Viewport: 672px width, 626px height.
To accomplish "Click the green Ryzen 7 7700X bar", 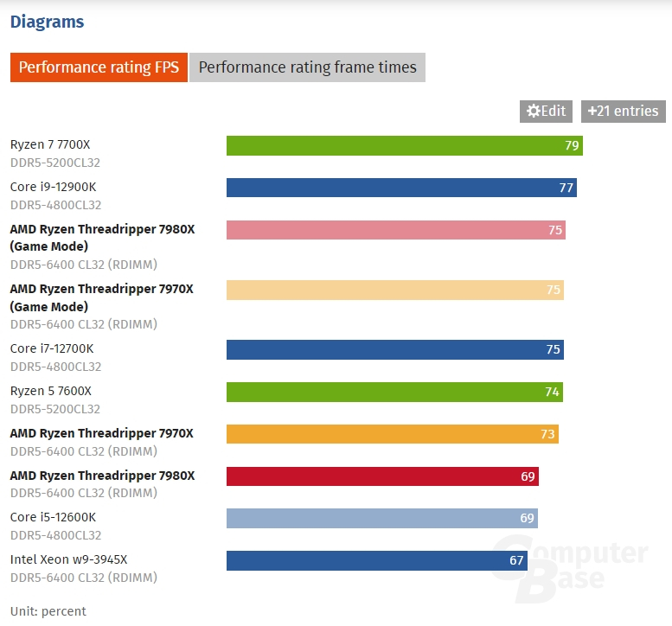I will tap(404, 145).
